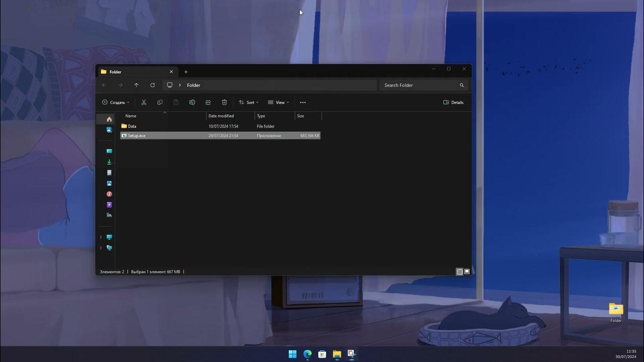Image resolution: width=644 pixels, height=362 pixels.
Task: Open the See more ellipsis menu
Action: click(x=303, y=102)
